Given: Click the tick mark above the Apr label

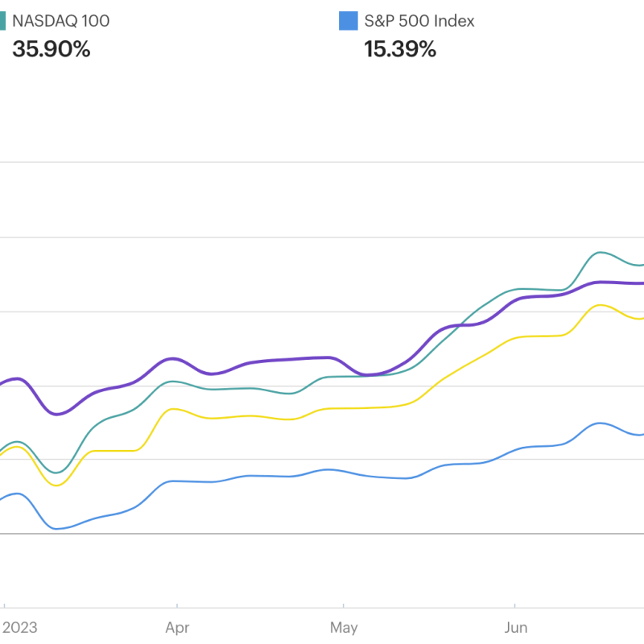Looking at the screenshot, I should coord(176,604).
